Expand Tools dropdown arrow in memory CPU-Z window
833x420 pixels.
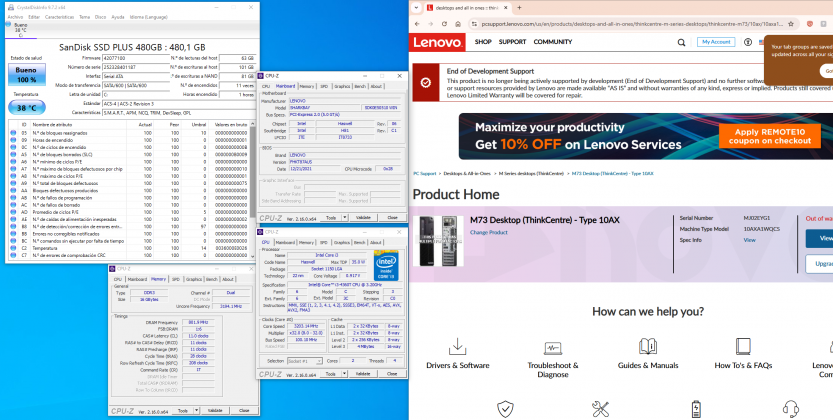click(197, 410)
